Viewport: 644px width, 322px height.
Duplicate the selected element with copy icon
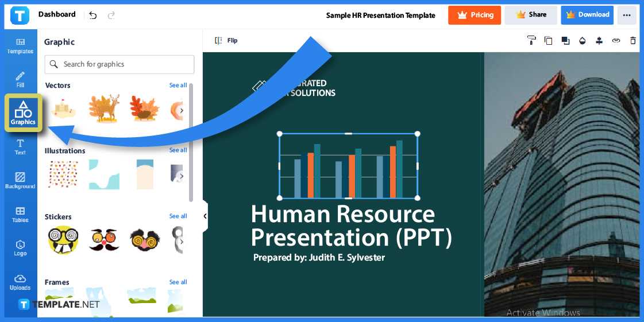(x=548, y=40)
